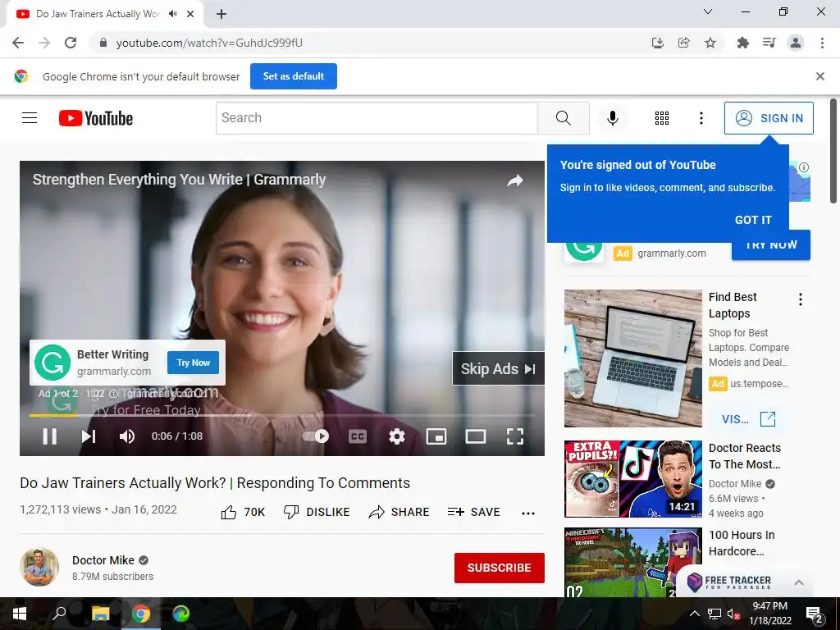840x630 pixels.
Task: Open Chrome extensions puzzle icon
Action: [x=742, y=43]
